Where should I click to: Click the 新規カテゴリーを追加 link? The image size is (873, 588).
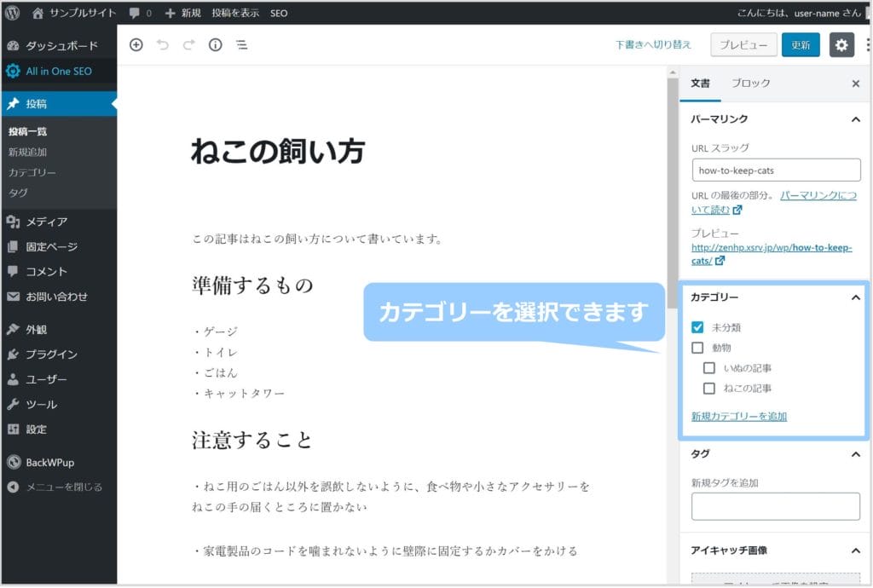point(738,417)
